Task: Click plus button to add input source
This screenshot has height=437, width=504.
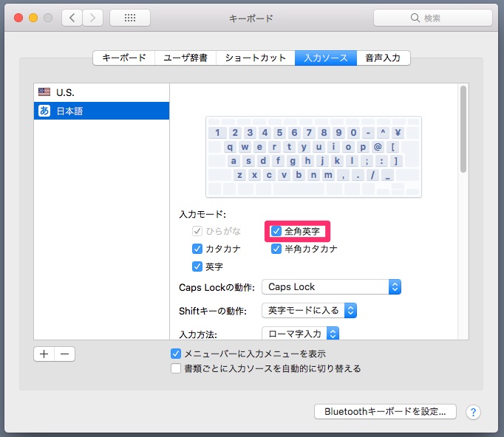Action: click(44, 354)
